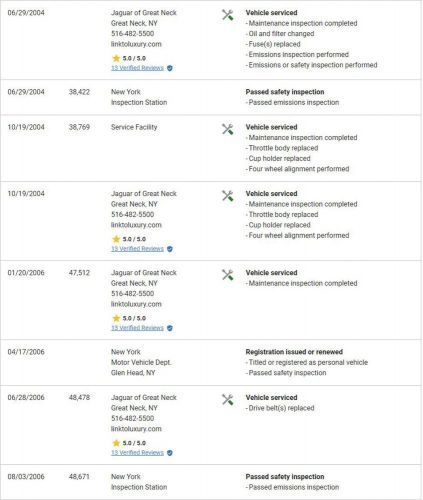Click the Registration issued or renewed heading
Screen dimensions: 423x500
[x=294, y=352]
